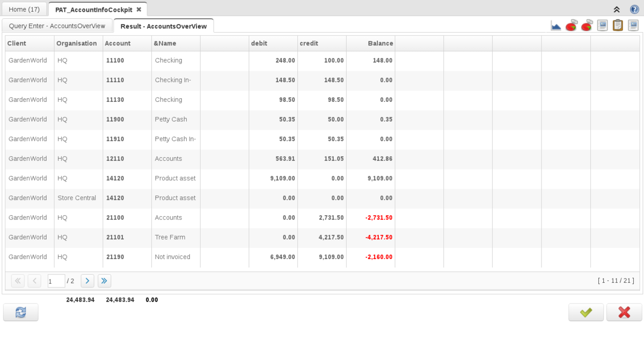Select the Store Central organisation row
The height and width of the screenshot is (339, 644).
pyautogui.click(x=77, y=198)
